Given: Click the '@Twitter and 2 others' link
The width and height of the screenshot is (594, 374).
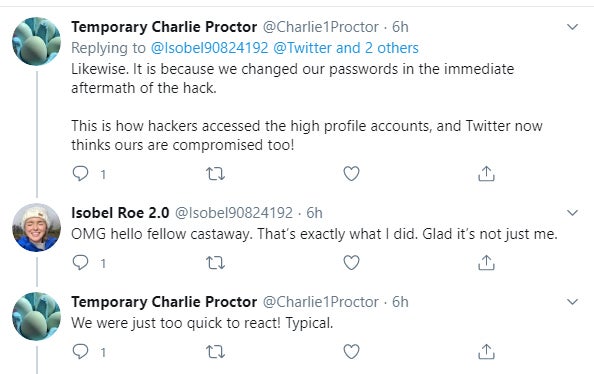Looking at the screenshot, I should [346, 48].
